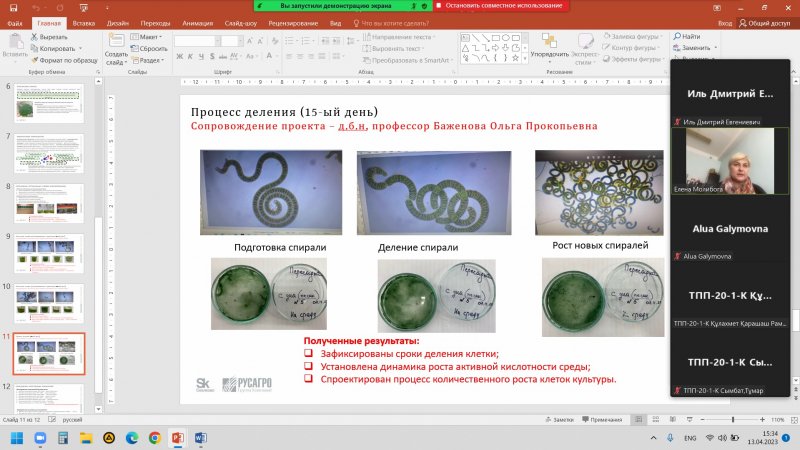Image resolution: width=800 pixels, height=450 pixels.
Task: Reset slide with Сбросить
Action: tap(149, 48)
